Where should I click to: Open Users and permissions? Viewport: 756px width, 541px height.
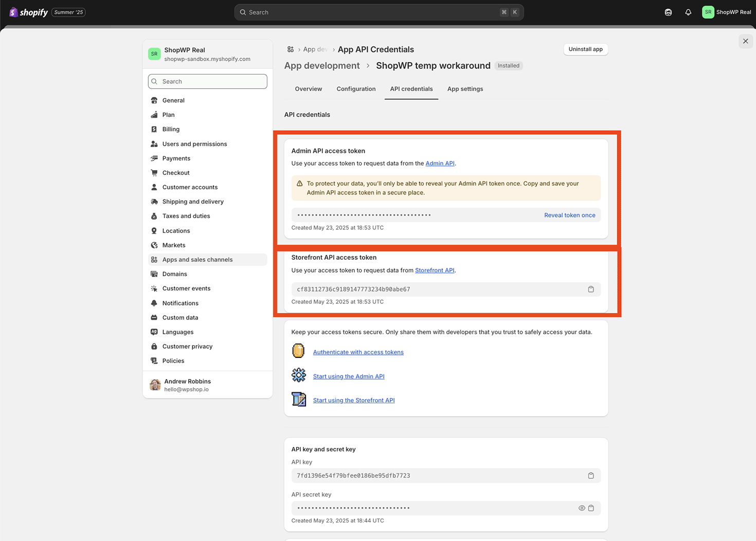click(208, 144)
